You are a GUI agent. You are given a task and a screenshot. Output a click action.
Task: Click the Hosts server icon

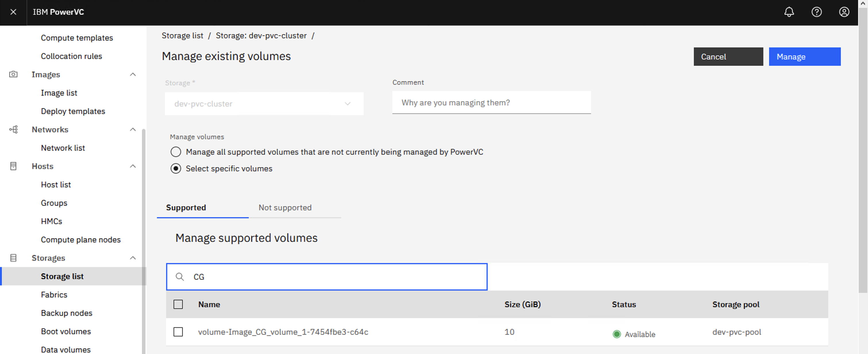[13, 166]
